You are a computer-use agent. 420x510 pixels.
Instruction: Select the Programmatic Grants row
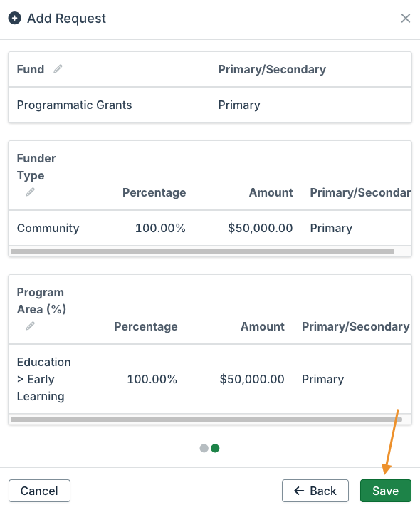[210, 105]
